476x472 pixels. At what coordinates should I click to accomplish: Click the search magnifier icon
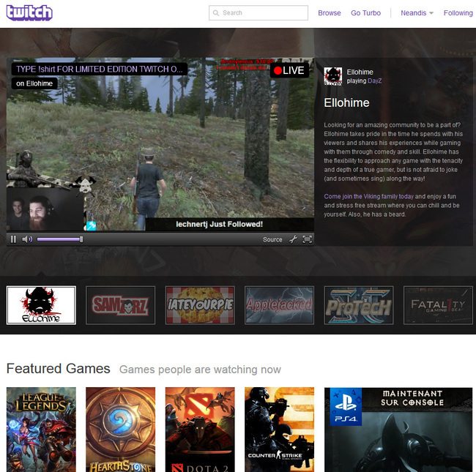(x=216, y=13)
